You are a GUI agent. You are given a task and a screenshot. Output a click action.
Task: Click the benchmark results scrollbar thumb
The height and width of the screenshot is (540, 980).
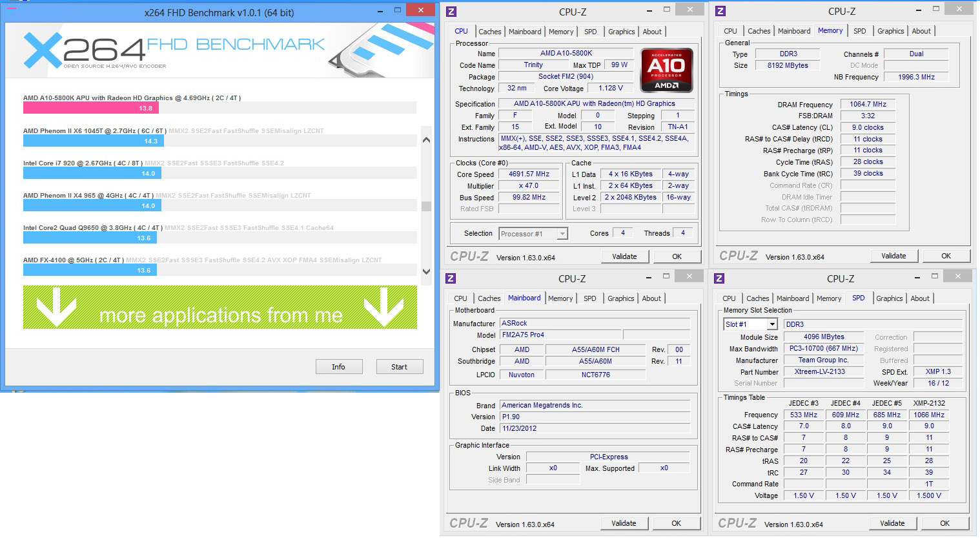[x=426, y=207]
